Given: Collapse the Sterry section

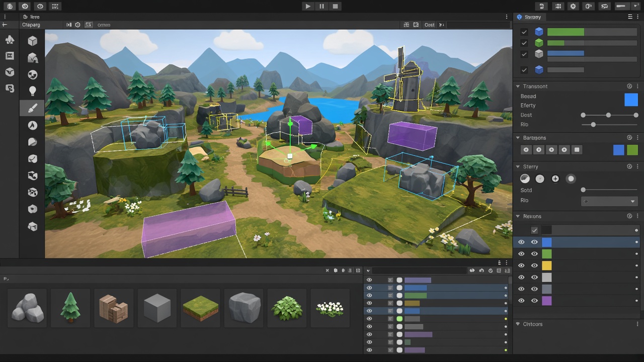Looking at the screenshot, I should [518, 166].
